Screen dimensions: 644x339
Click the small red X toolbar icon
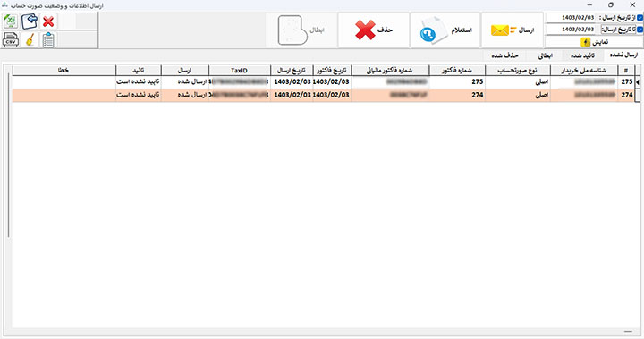click(48, 21)
